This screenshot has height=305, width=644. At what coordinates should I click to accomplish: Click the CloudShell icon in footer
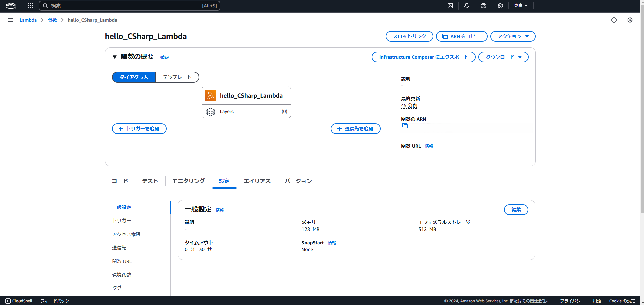pyautogui.click(x=8, y=301)
